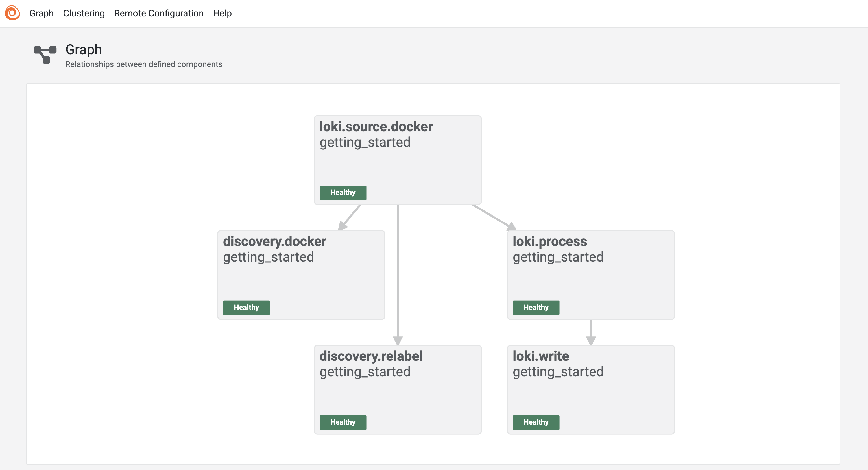Open the getting_started label under loki.write
The width and height of the screenshot is (868, 470).
pos(558,372)
